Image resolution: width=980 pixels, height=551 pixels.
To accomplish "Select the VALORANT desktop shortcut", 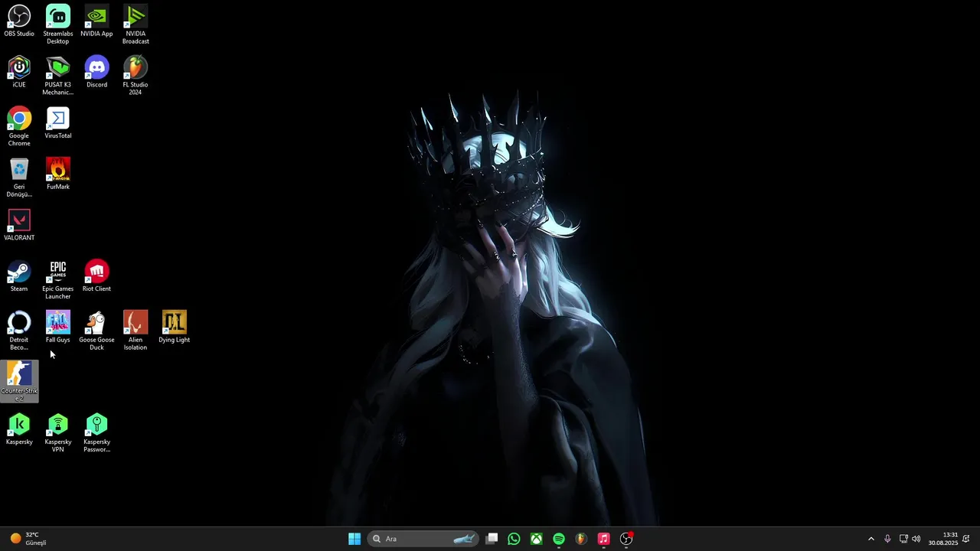I will [x=19, y=225].
